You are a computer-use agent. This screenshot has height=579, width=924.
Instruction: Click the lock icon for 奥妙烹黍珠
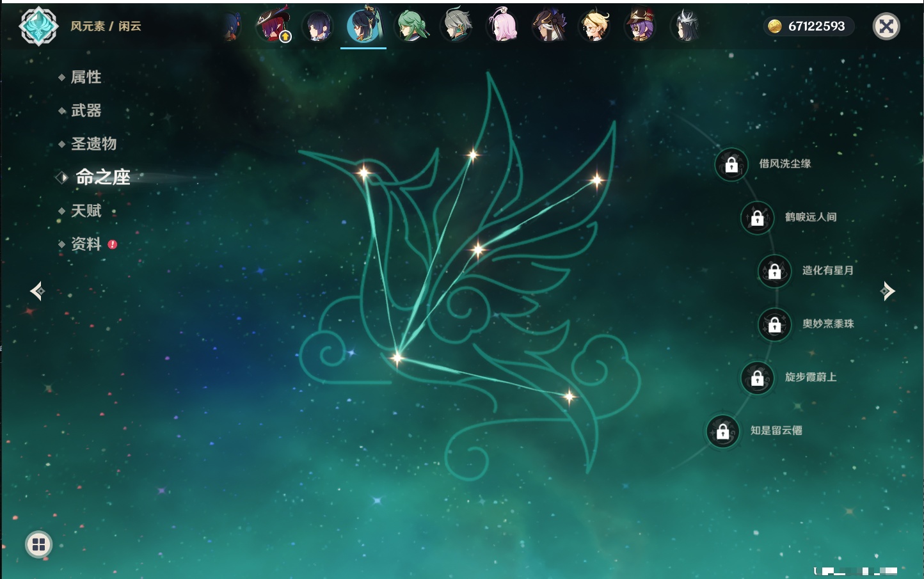pyautogui.click(x=775, y=324)
